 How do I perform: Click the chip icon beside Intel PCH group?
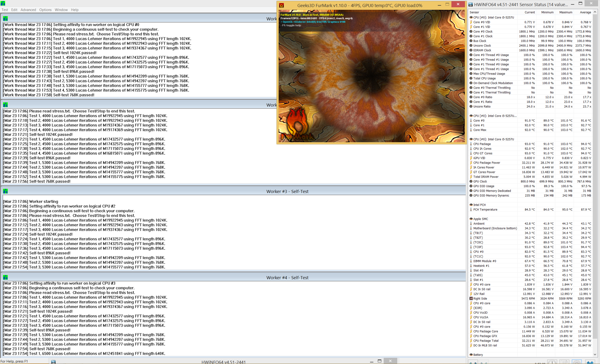(x=471, y=205)
